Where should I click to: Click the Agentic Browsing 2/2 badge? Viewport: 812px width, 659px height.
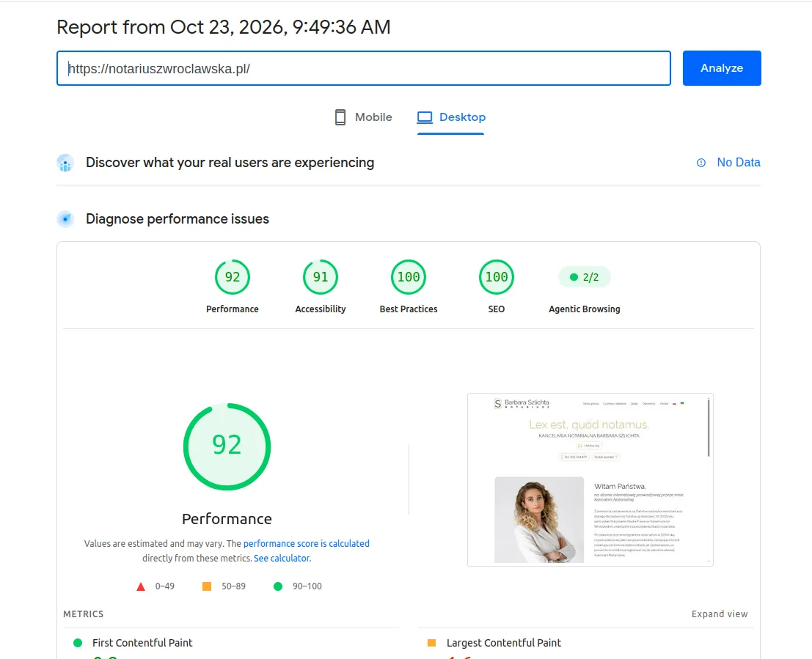[x=584, y=277]
